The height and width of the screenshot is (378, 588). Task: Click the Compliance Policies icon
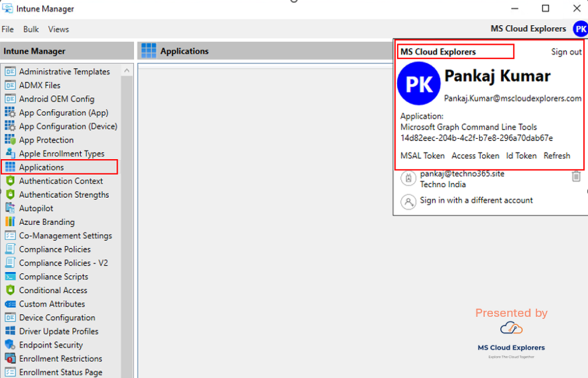click(10, 249)
